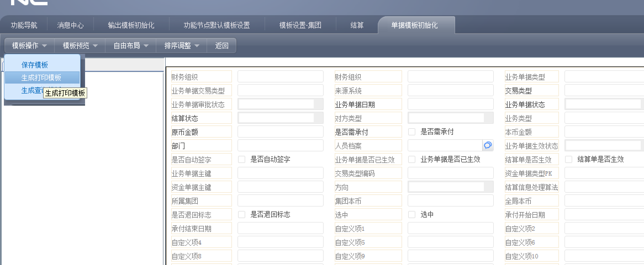The image size is (644, 265).
Task: Select 保存模板 menu entry
Action: click(x=42, y=65)
